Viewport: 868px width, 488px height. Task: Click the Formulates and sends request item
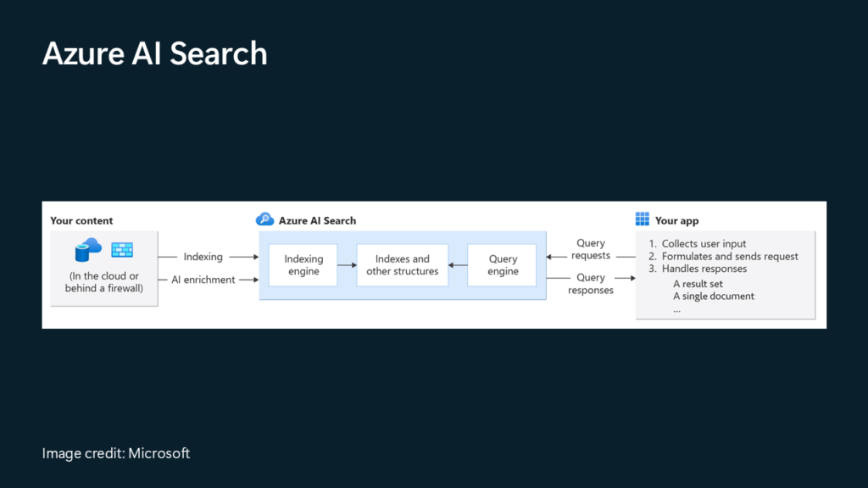pyautogui.click(x=729, y=257)
